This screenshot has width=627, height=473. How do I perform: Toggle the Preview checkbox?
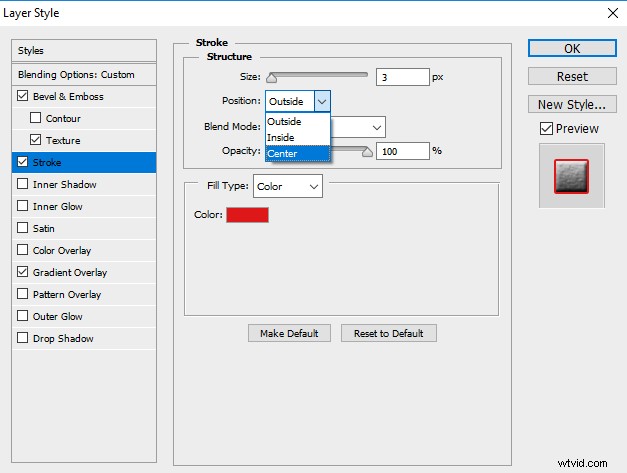546,128
